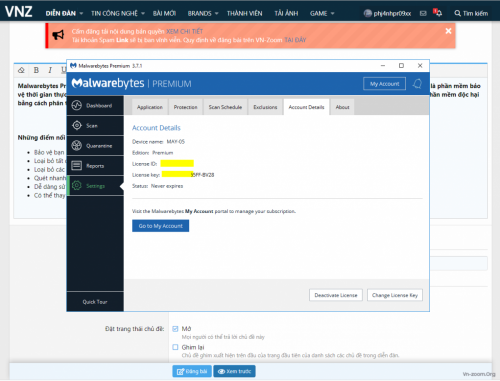500x381 pixels.
Task: Open Reports in Malwarebytes sidebar
Action: point(95,166)
